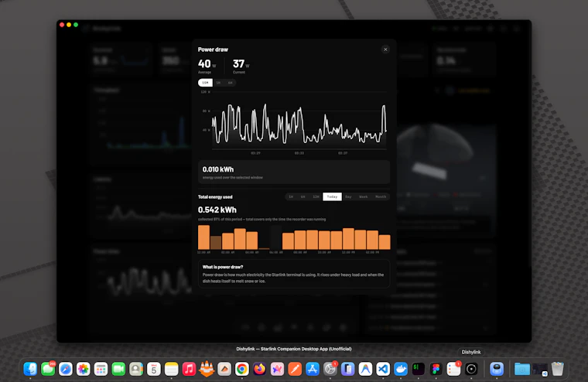The height and width of the screenshot is (382, 588).
Task: Click the Dishylink icon in the dock
Action: 471,370
